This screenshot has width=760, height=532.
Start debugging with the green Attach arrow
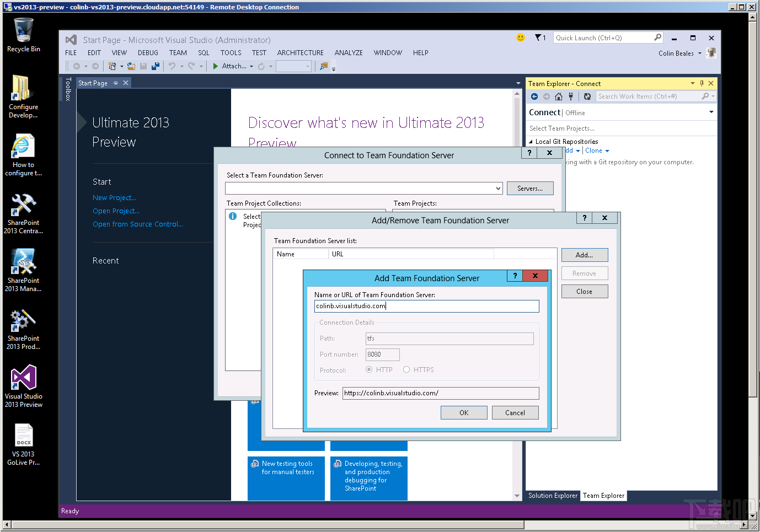pyautogui.click(x=216, y=66)
